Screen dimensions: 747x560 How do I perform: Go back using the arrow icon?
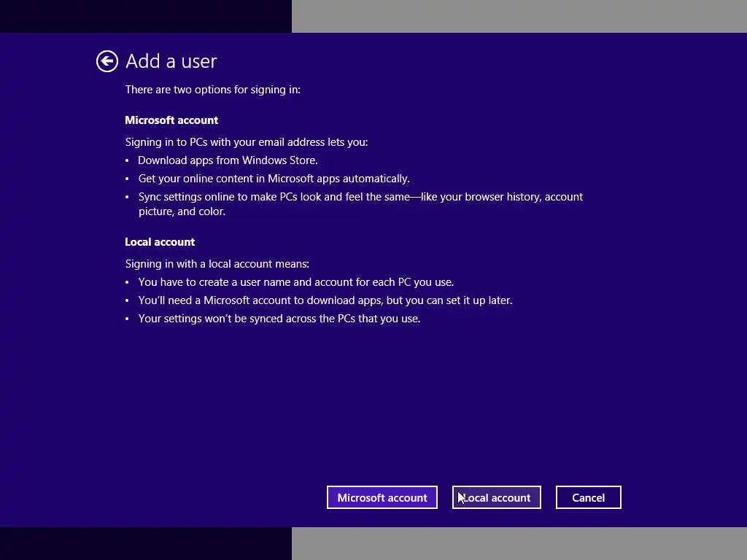(107, 61)
